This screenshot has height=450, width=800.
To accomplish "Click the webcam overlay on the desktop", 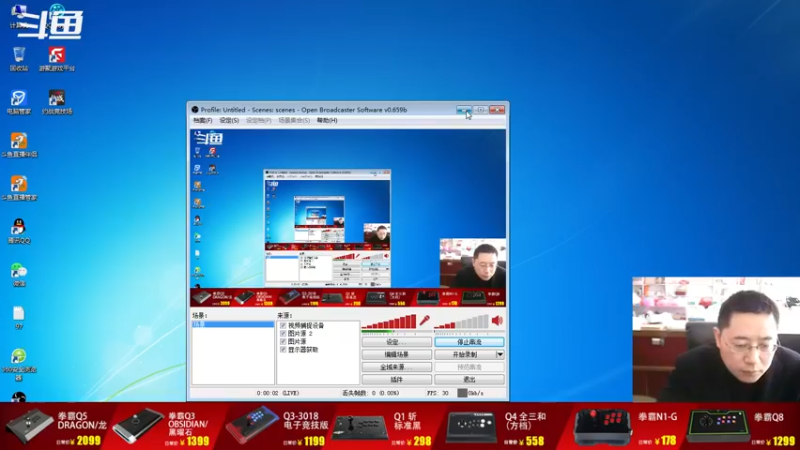I will [x=716, y=339].
